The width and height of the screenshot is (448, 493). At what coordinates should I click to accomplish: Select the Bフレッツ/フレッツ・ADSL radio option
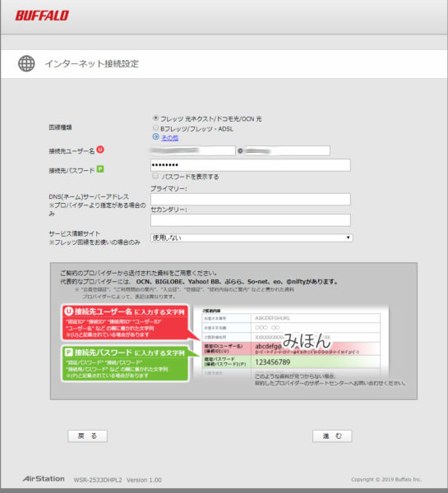tap(155, 128)
